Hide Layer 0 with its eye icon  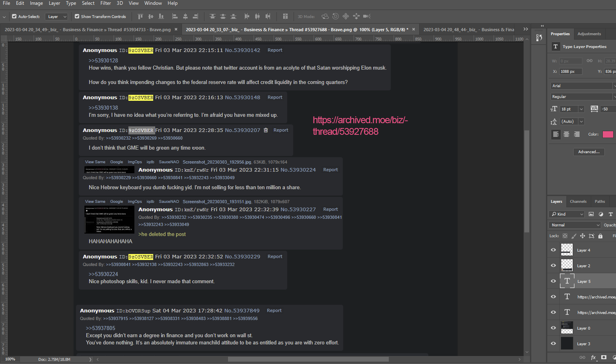coord(553,328)
